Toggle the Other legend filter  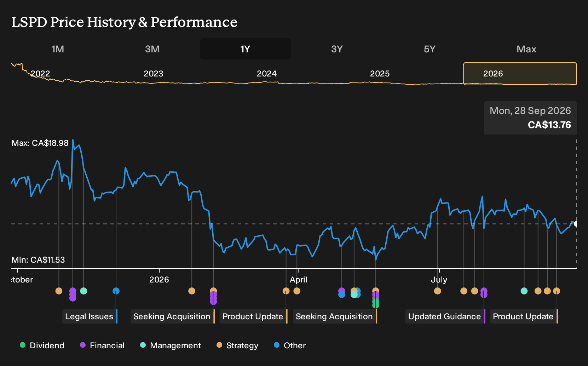pos(290,345)
